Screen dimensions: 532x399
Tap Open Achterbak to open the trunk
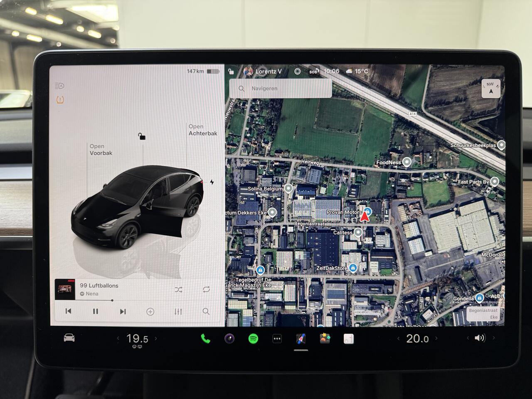pos(203,130)
